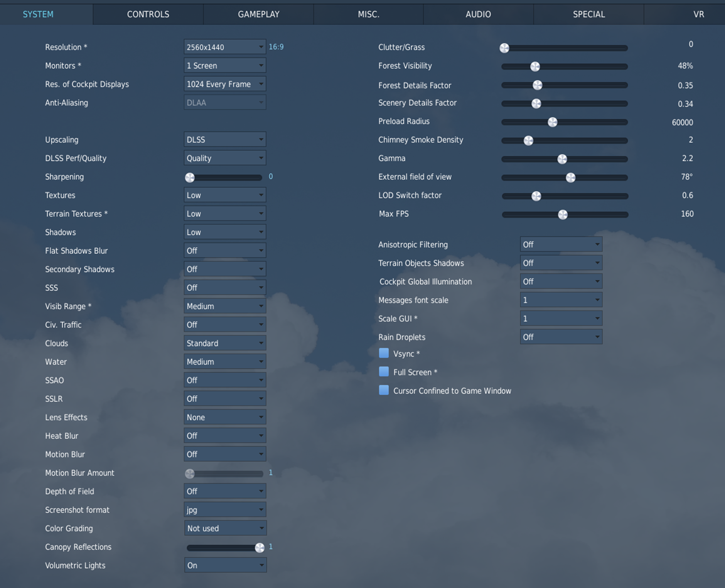
Task: Open the Textures dropdown
Action: point(225,195)
